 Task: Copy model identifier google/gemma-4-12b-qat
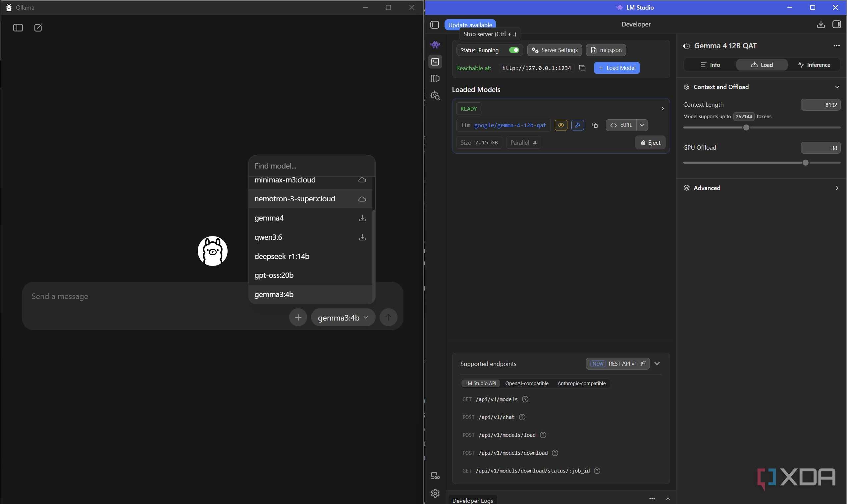(x=595, y=125)
